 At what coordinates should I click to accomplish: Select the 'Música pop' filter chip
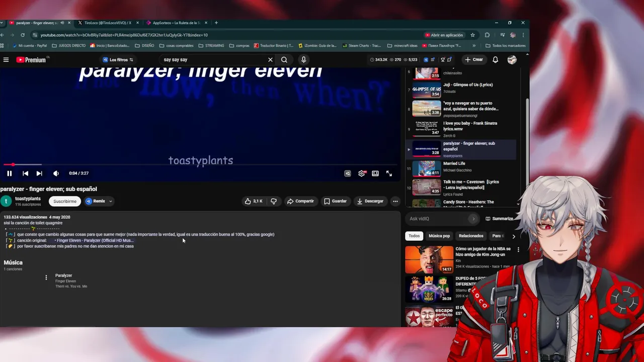[x=439, y=236]
